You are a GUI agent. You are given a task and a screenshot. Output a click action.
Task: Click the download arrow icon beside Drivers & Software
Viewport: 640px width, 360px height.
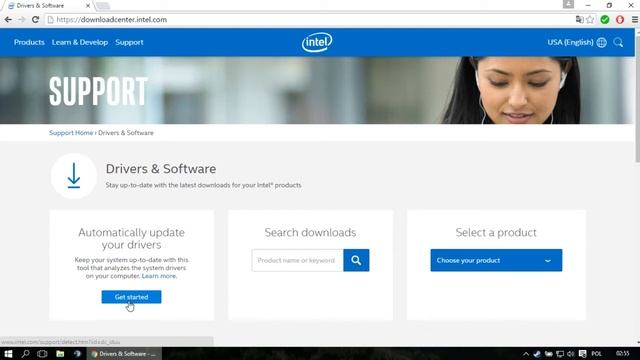point(74,176)
